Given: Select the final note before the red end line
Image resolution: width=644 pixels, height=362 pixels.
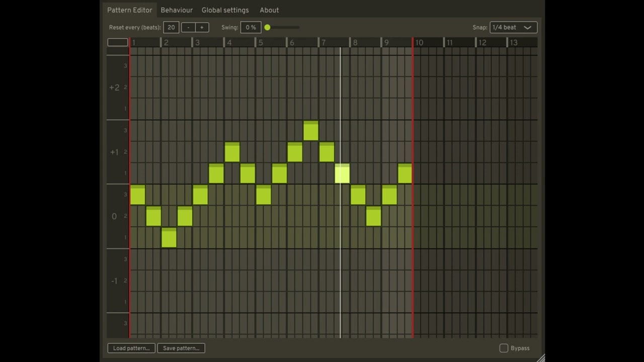Looking at the screenshot, I should (x=405, y=173).
